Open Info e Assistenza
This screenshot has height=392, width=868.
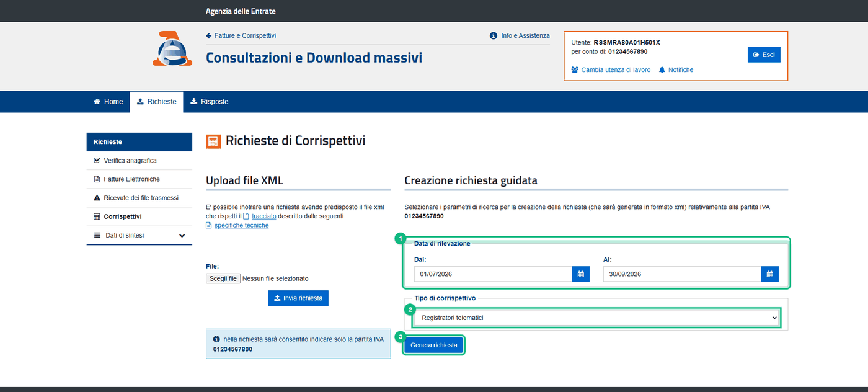[x=520, y=36]
